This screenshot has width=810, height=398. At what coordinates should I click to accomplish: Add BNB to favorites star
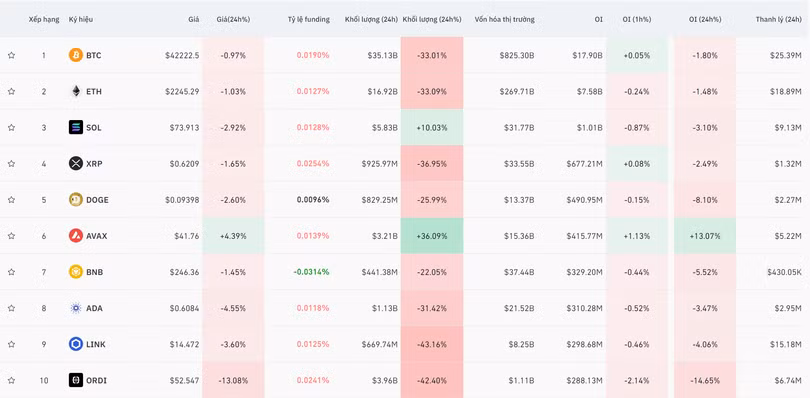11,272
